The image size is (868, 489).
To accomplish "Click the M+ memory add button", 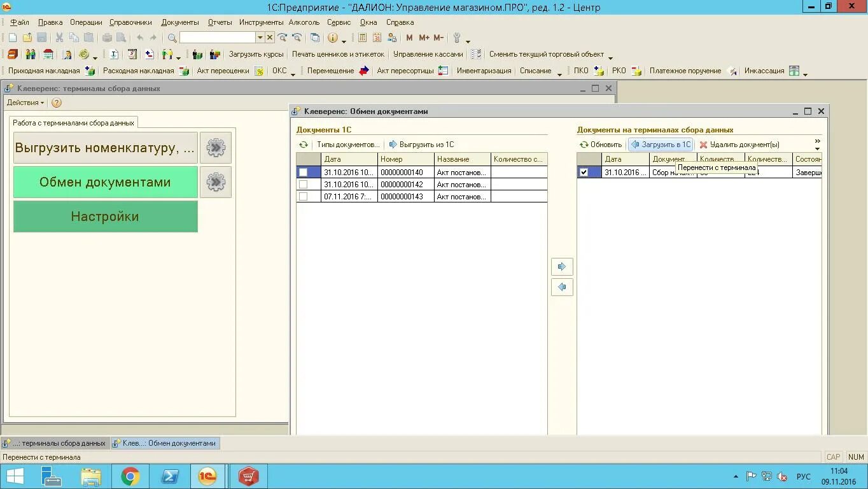I will pyautogui.click(x=424, y=38).
